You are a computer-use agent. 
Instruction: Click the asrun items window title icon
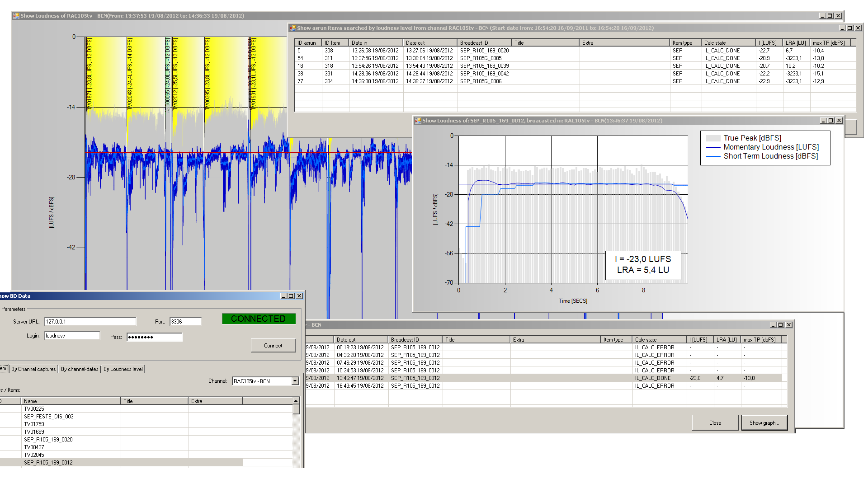292,28
